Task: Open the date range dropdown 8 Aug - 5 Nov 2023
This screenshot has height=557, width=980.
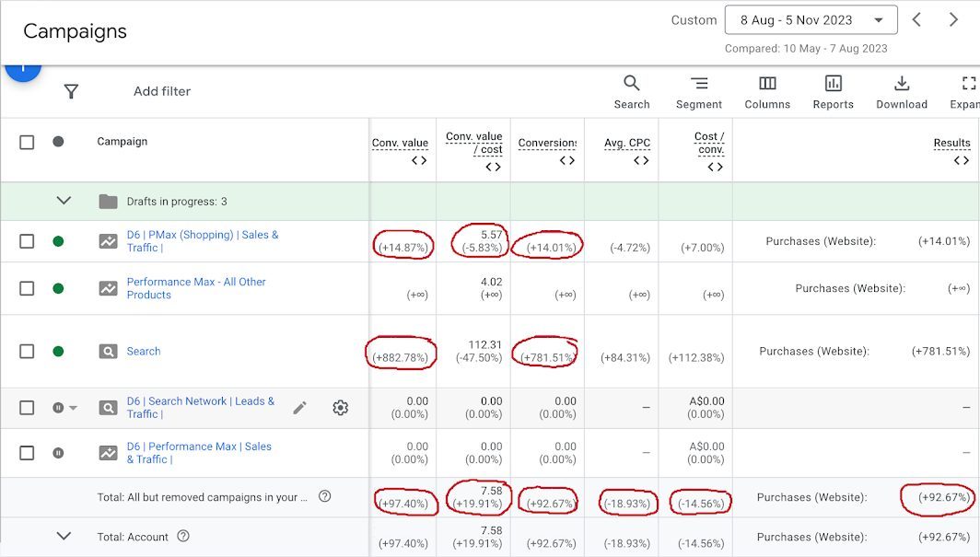Action: click(x=811, y=20)
